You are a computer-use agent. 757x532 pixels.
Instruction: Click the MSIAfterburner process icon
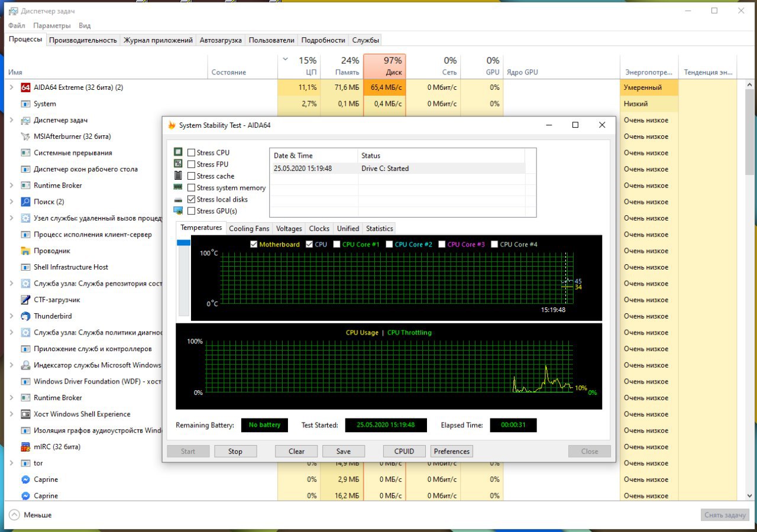(x=25, y=137)
